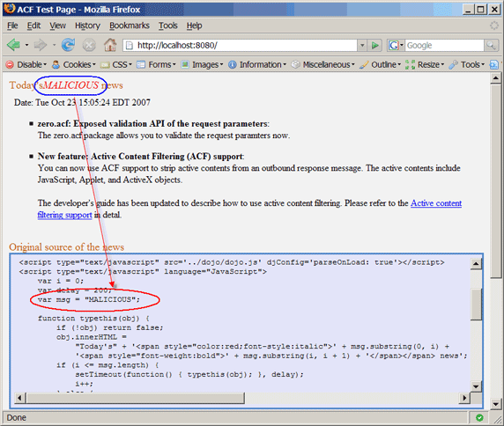Click the Original source of the news heading
The height and width of the screenshot is (426, 504).
[x=66, y=246]
